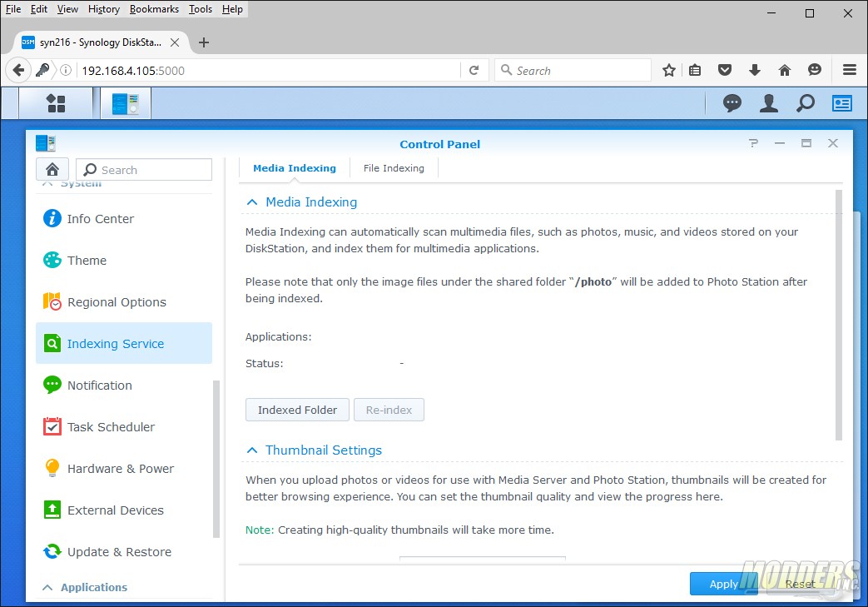868x607 pixels.
Task: Open Regional Options settings
Action: 125,302
